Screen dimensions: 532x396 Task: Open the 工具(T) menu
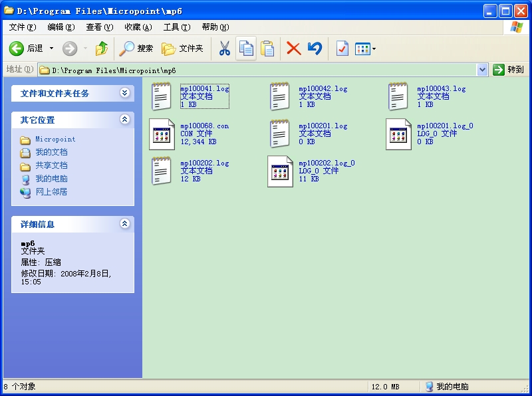coord(177,27)
